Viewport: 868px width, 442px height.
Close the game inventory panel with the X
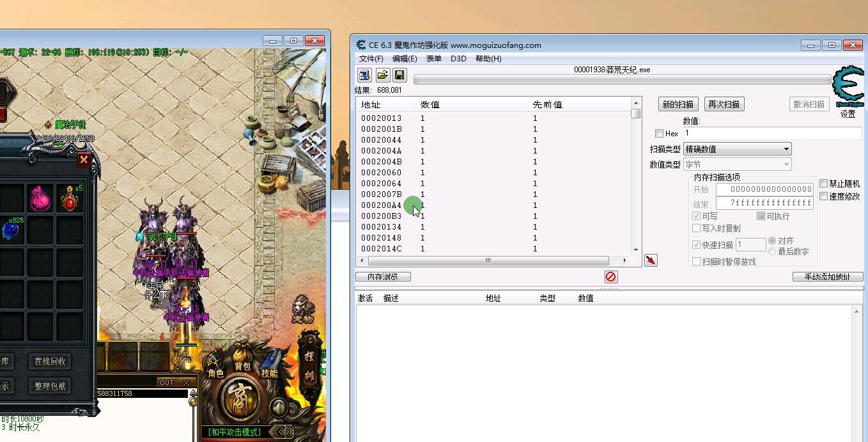[x=84, y=160]
